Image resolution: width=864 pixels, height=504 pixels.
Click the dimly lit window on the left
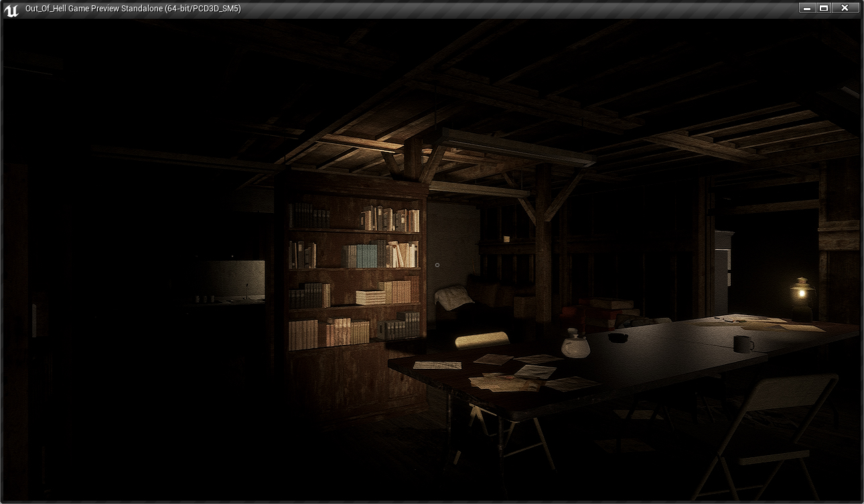click(x=234, y=280)
